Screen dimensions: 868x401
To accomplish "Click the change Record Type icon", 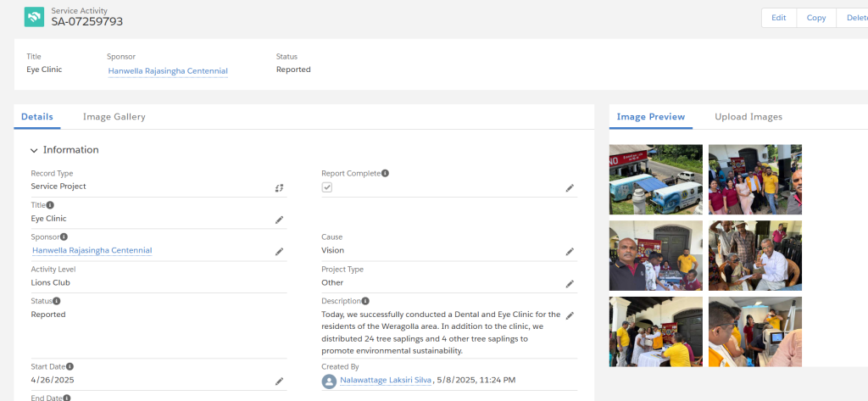I will tap(279, 187).
